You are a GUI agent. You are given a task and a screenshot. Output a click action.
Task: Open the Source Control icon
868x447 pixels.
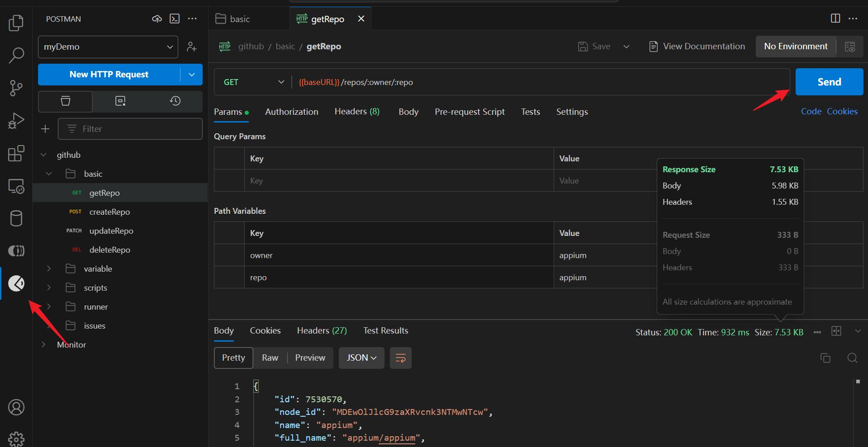pos(16,88)
